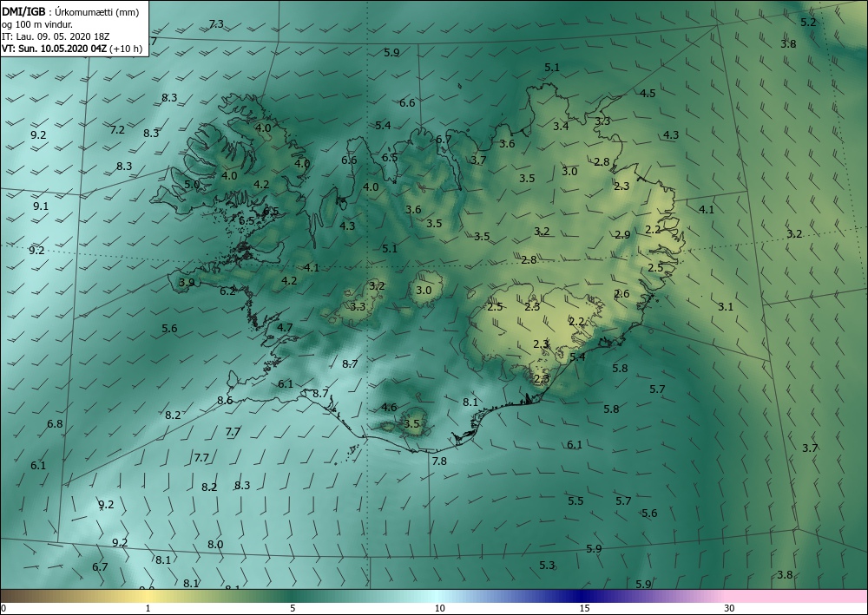Click the 'og 100 m vindur.' legend line

tap(37, 24)
